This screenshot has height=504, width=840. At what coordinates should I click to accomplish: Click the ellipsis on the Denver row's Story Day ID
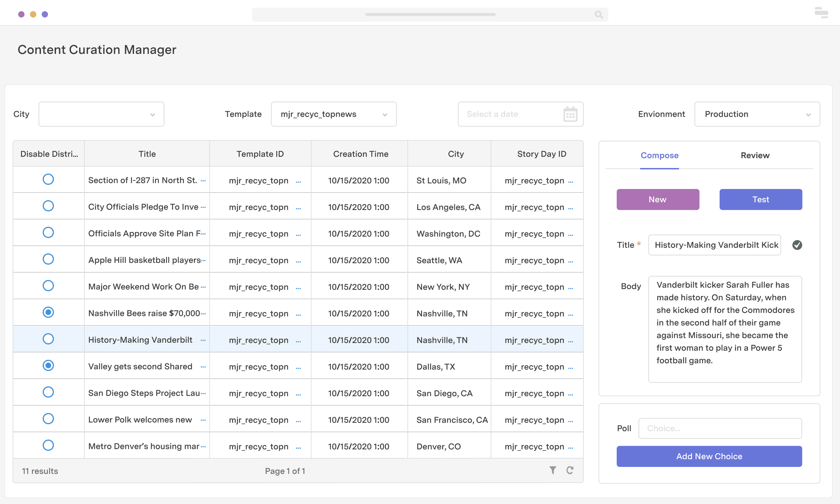click(571, 448)
